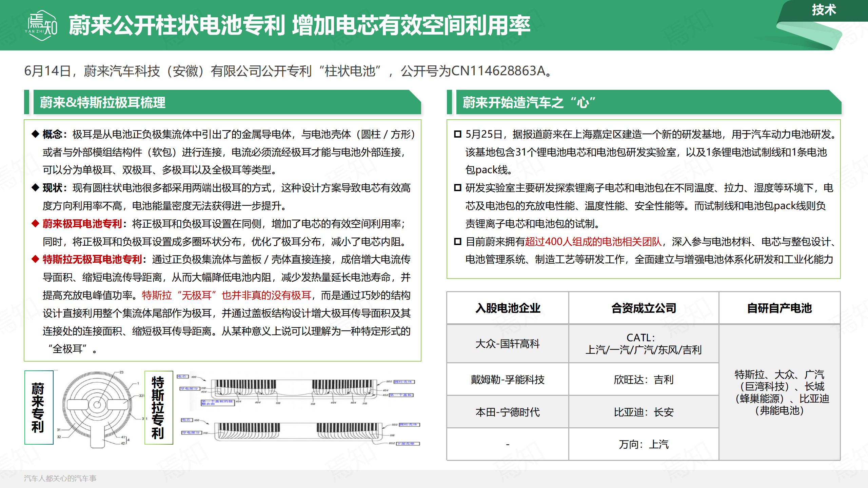Click table header 自研自产电池
The image size is (868, 488).
[x=780, y=308]
